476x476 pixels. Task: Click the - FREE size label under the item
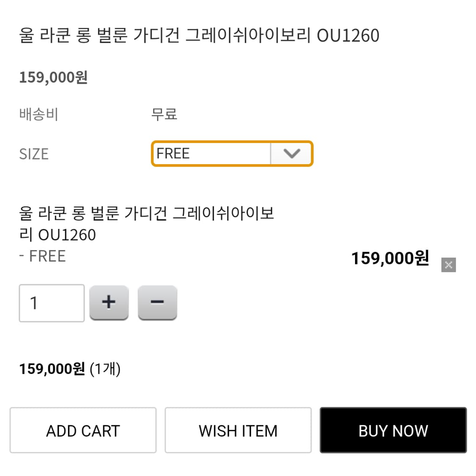[42, 255]
